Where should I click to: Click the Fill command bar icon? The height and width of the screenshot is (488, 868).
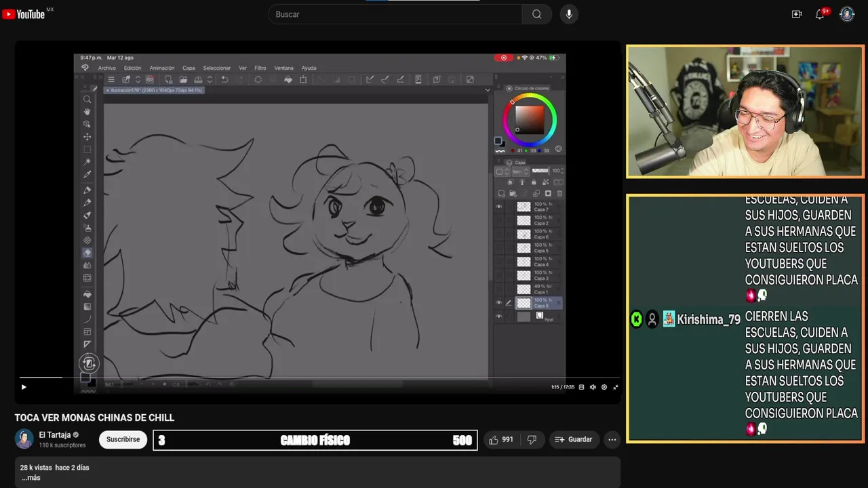pyautogui.click(x=288, y=79)
